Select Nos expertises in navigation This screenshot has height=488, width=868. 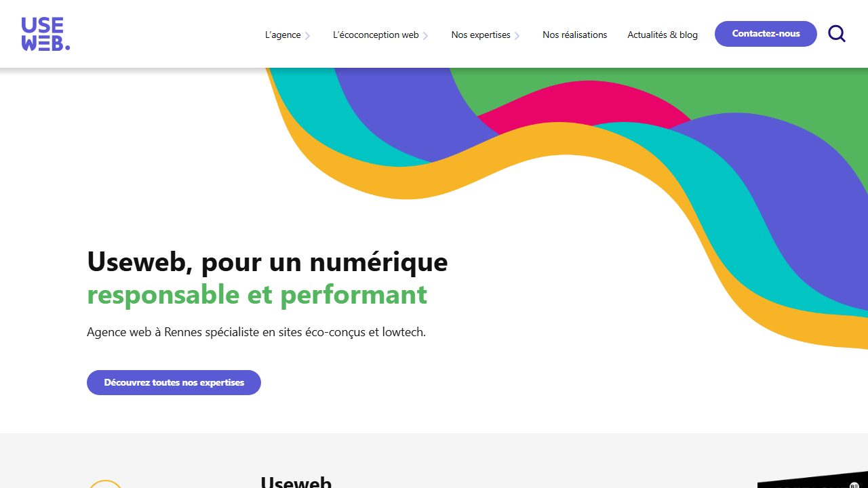pyautogui.click(x=481, y=35)
